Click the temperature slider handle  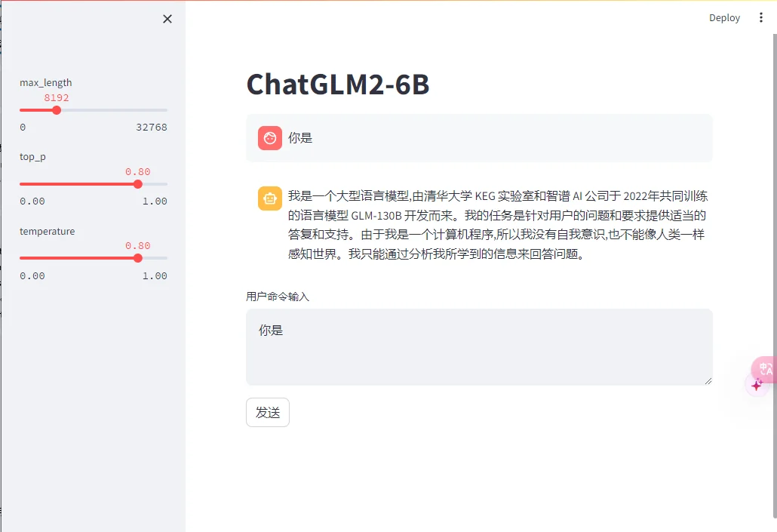tap(138, 258)
